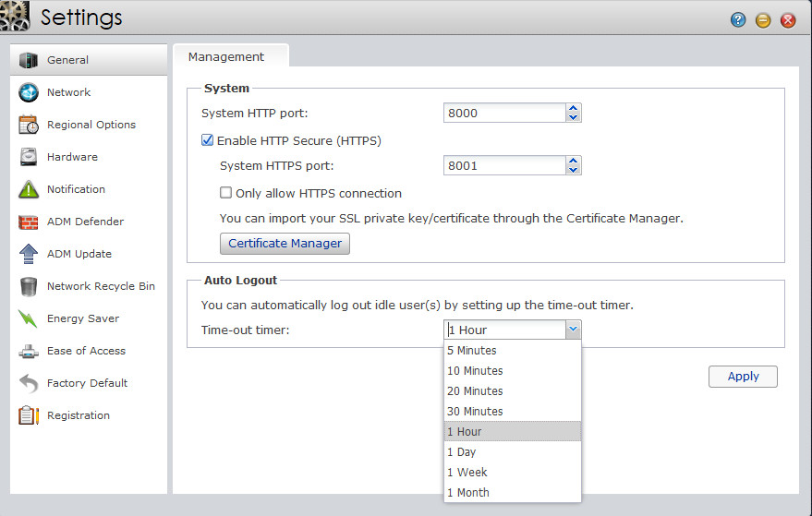The width and height of the screenshot is (812, 516).
Task: Switch to the Management tab
Action: click(226, 56)
